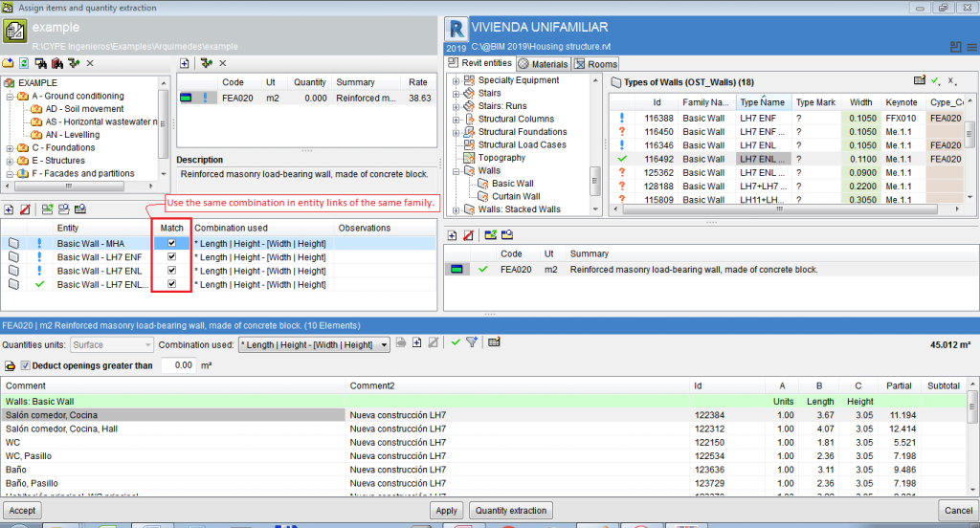Switch to Materials tab
The width and height of the screenshot is (980, 528).
click(x=543, y=64)
